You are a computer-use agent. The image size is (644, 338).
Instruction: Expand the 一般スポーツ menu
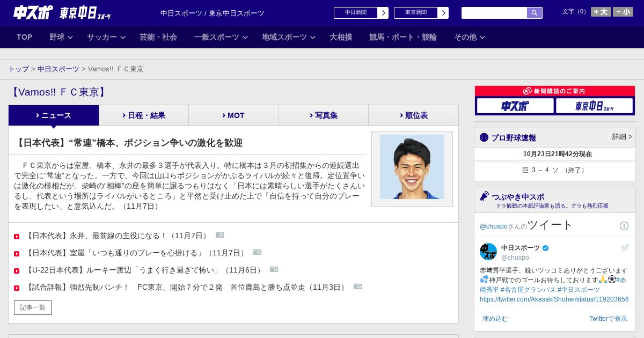click(x=221, y=37)
